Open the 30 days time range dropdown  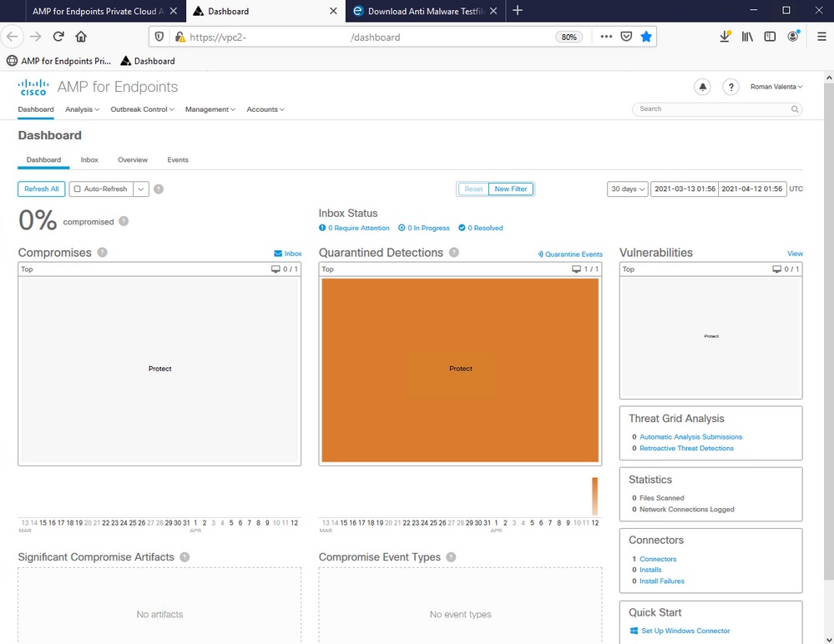click(627, 189)
